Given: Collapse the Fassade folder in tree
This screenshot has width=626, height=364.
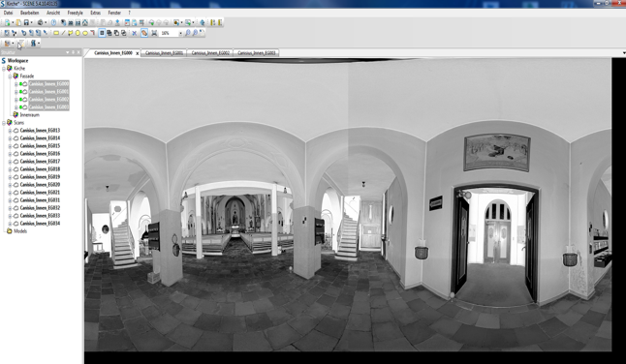Looking at the screenshot, I should (10, 76).
